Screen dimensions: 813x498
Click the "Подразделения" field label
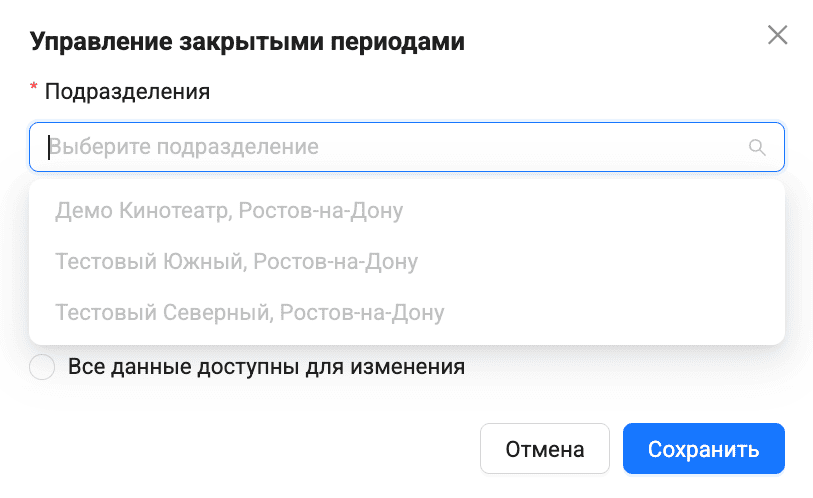click(x=127, y=92)
